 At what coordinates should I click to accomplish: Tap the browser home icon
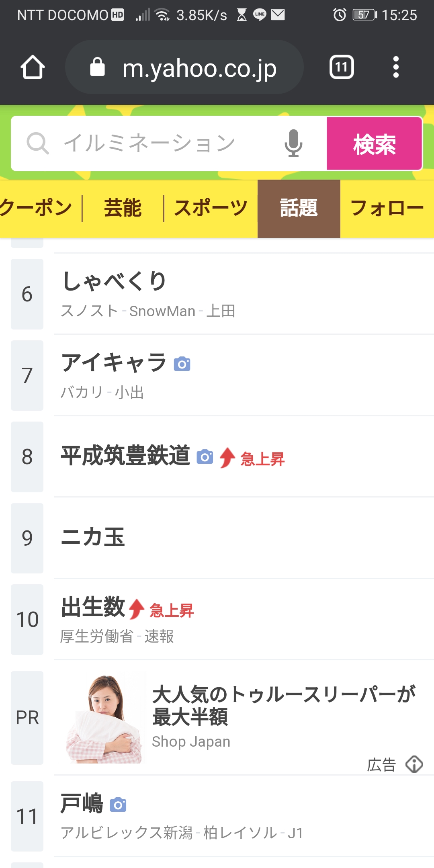pyautogui.click(x=33, y=67)
